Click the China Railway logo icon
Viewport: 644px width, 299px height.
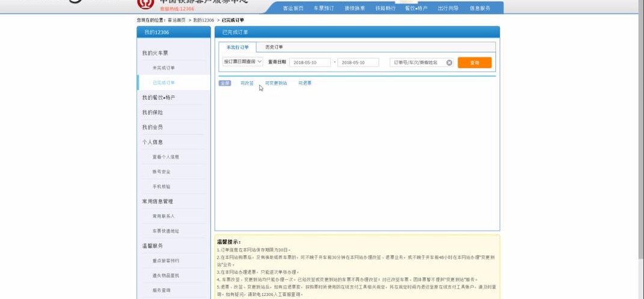coord(146,3)
